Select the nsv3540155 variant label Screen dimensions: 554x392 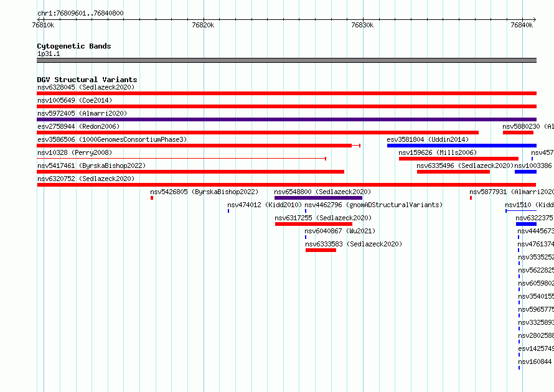536,296
